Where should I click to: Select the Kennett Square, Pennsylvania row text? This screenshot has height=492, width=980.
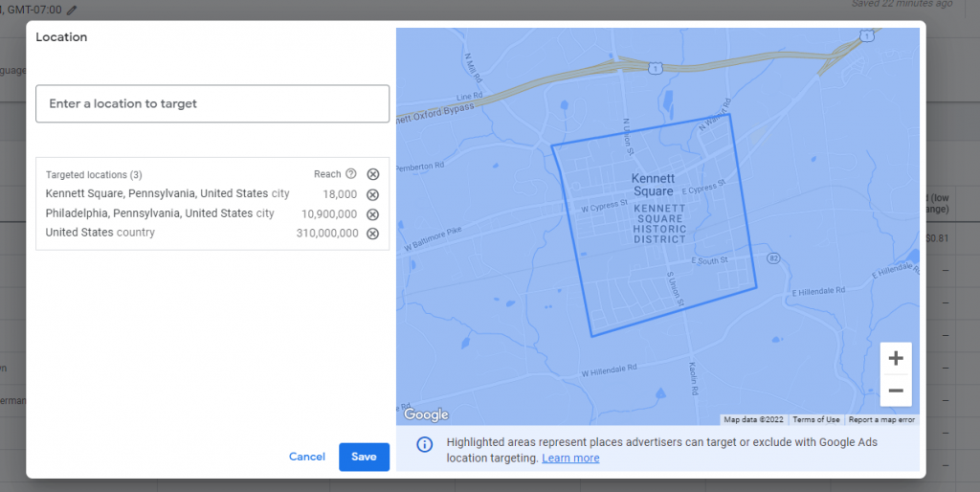[167, 193]
